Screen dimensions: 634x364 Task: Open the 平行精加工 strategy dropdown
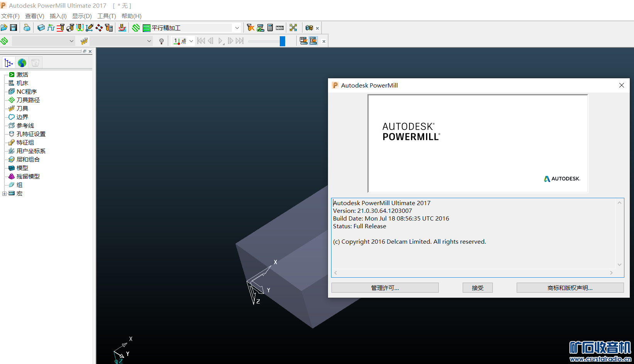point(237,28)
